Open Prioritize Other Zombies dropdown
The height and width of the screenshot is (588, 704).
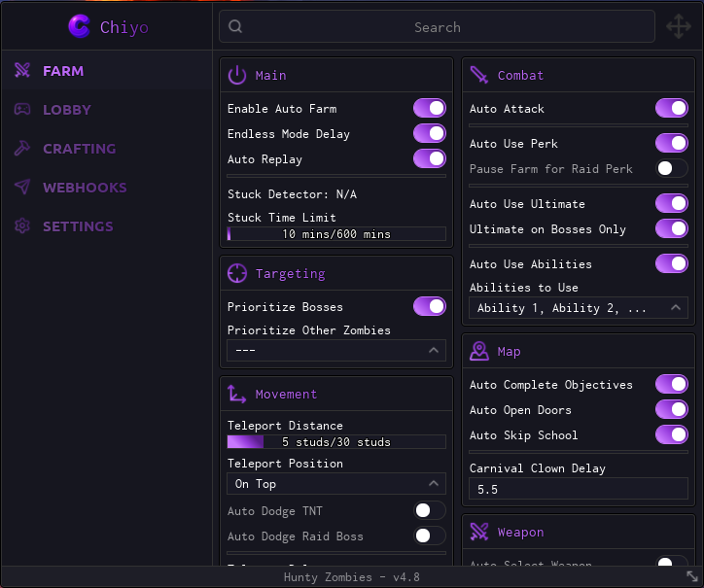[x=336, y=350]
